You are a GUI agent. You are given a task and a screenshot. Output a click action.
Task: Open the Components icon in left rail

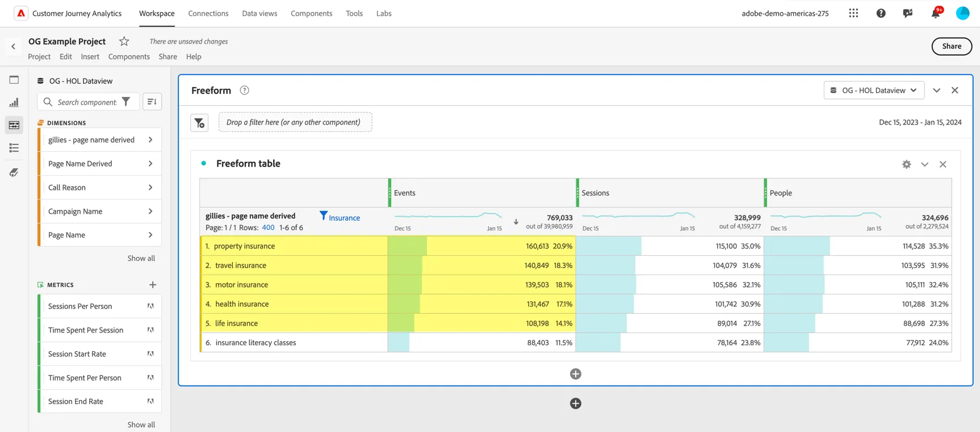click(14, 125)
